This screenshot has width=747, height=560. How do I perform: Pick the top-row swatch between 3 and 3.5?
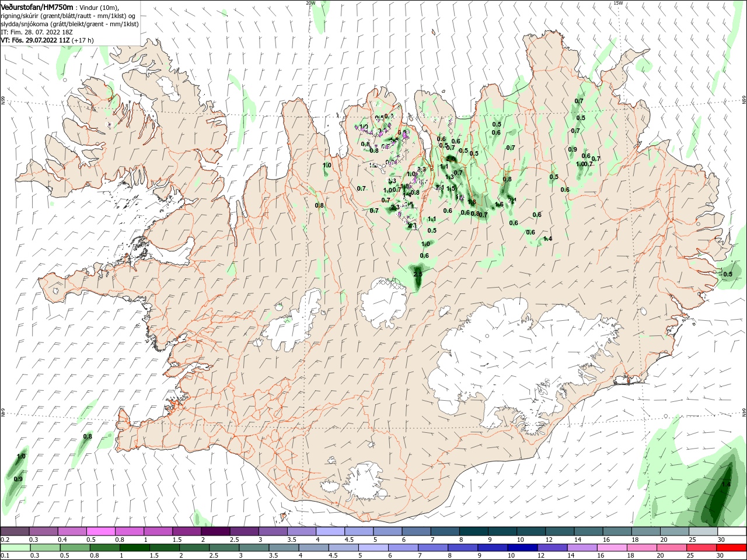(273, 531)
